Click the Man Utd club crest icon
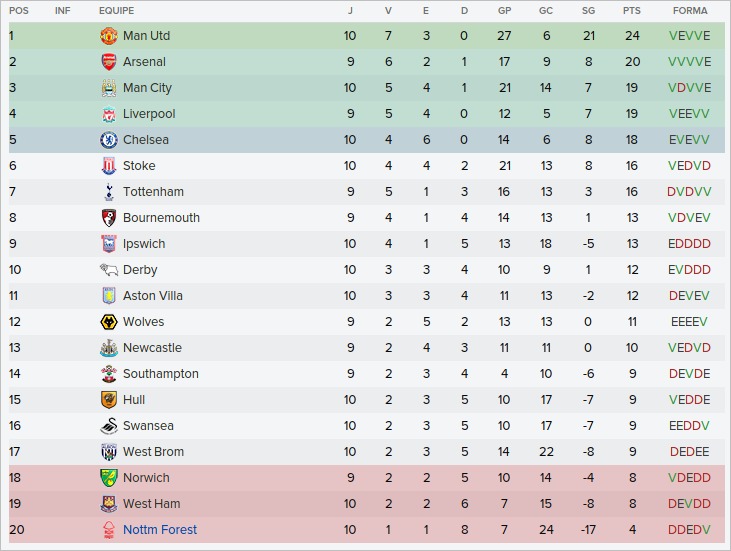731x551 pixels. [x=109, y=36]
